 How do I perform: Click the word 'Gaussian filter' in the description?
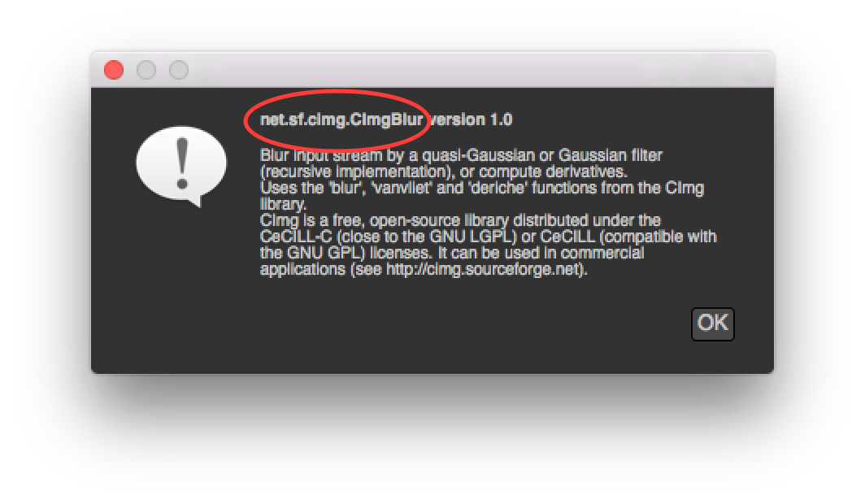610,155
